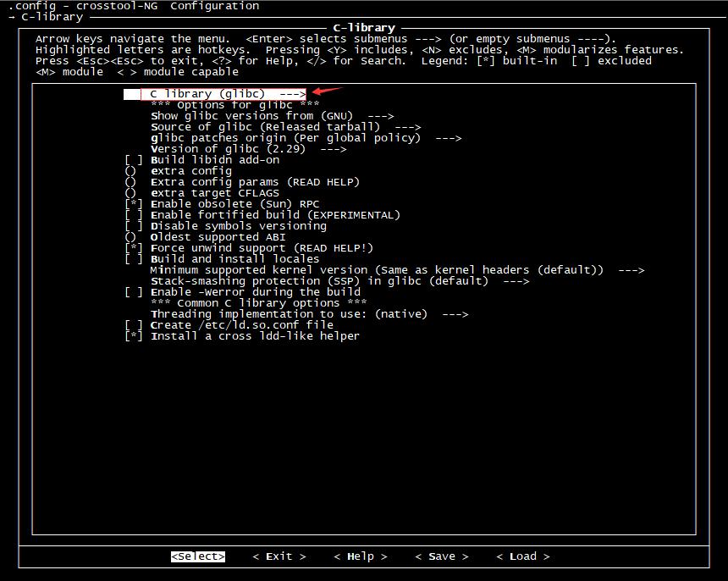This screenshot has height=581, width=728.
Task: Click '.config - crosstool-NG Configuration' title text
Action: click(x=134, y=6)
